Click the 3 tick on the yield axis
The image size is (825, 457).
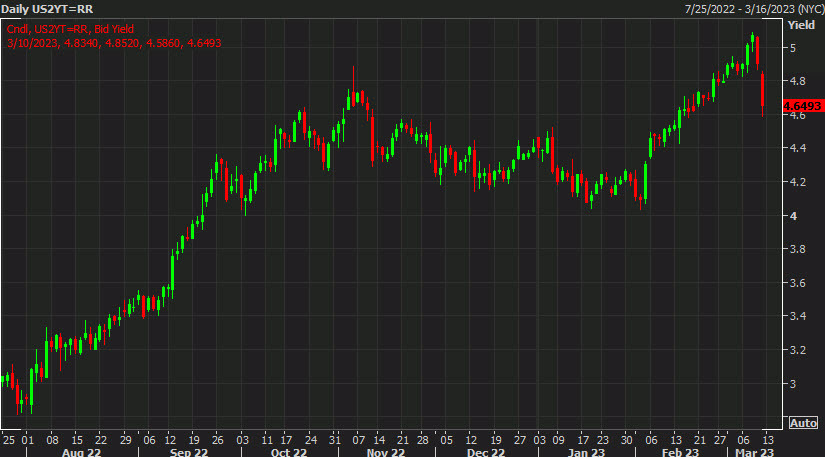tap(793, 384)
